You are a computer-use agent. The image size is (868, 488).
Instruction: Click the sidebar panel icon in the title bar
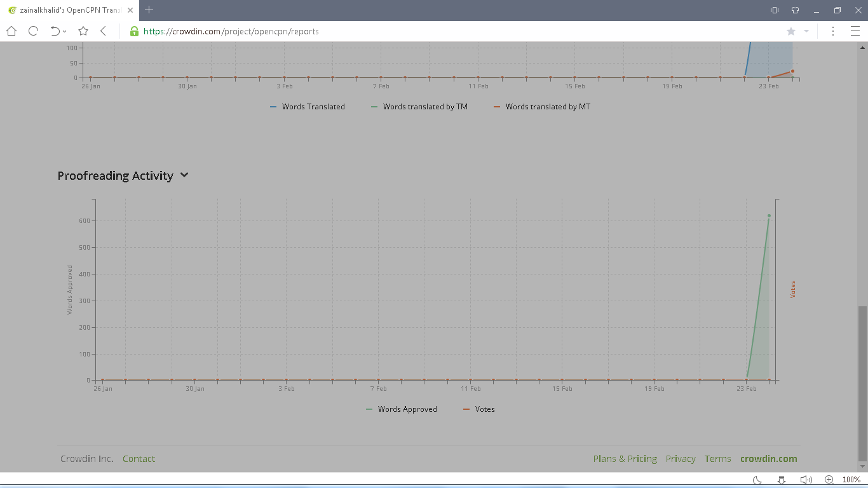coord(775,10)
